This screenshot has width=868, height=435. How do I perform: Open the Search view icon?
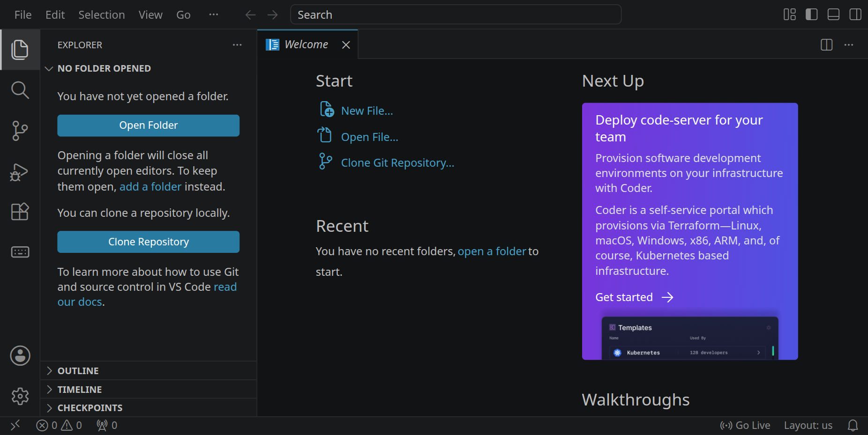tap(20, 90)
